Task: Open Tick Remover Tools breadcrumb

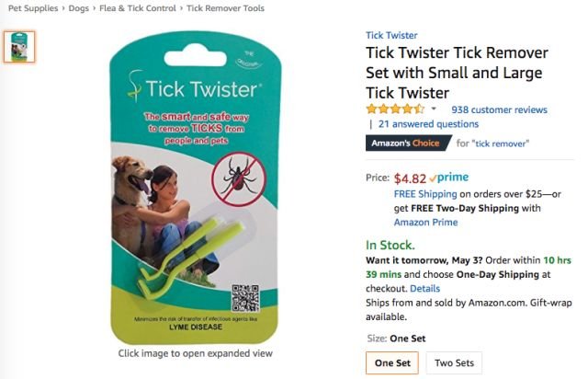Action: coord(225,8)
